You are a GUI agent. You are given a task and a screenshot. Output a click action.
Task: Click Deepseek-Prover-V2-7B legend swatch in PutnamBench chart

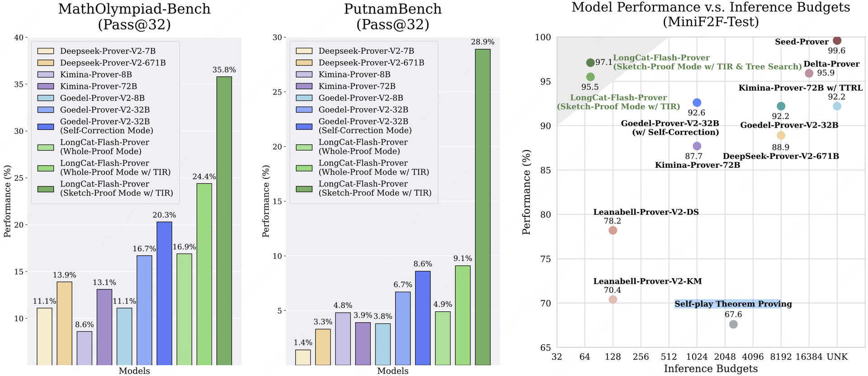point(304,51)
